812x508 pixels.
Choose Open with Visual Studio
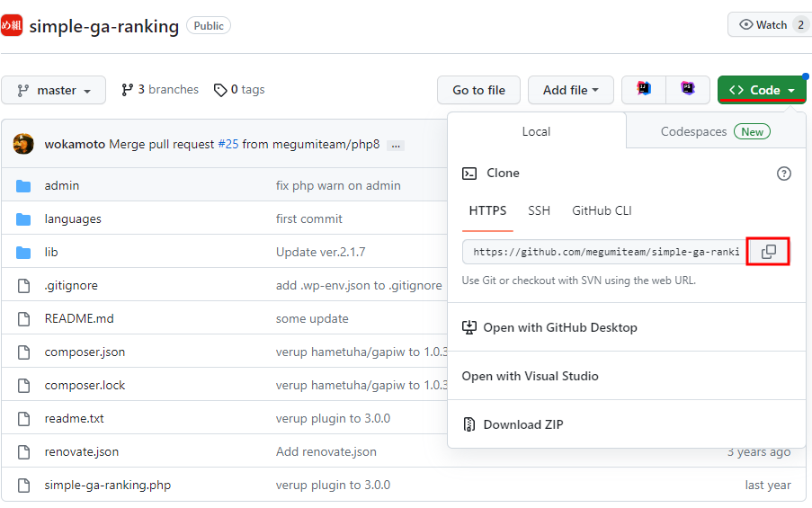[x=627, y=376]
